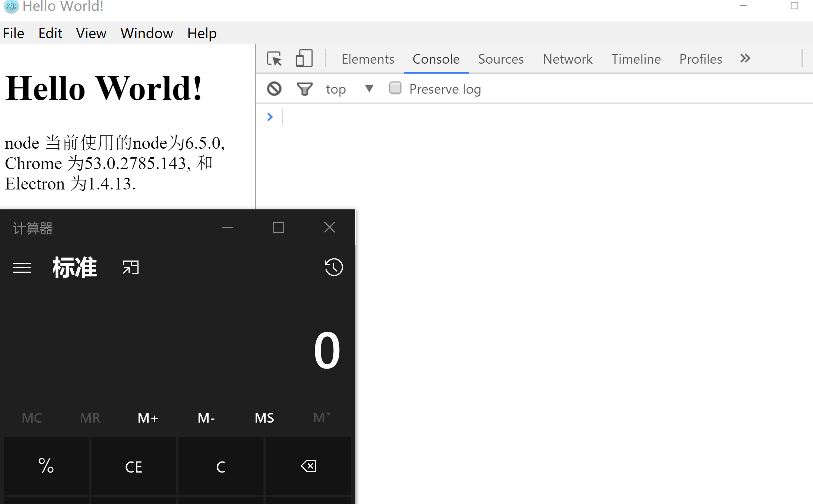Click the clear console icon
This screenshot has height=504, width=813.
(274, 89)
